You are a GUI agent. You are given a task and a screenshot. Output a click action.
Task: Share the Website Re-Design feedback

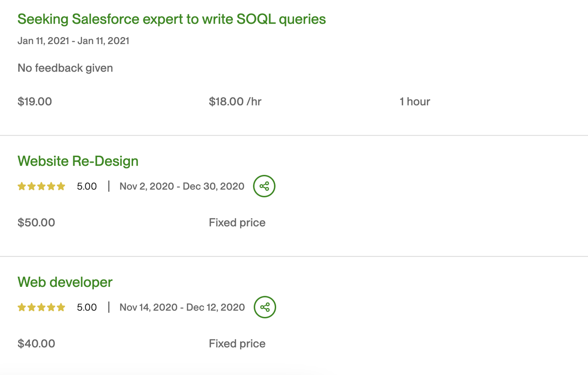(x=264, y=186)
